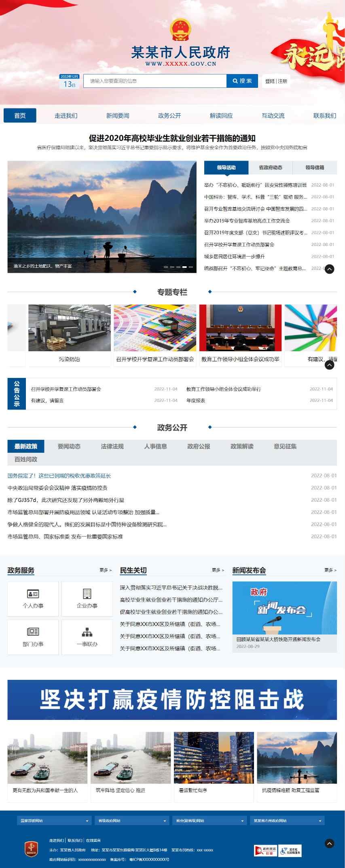Go to 政务公开 in main navigation
Screen dimensions: 345x868
169,116
